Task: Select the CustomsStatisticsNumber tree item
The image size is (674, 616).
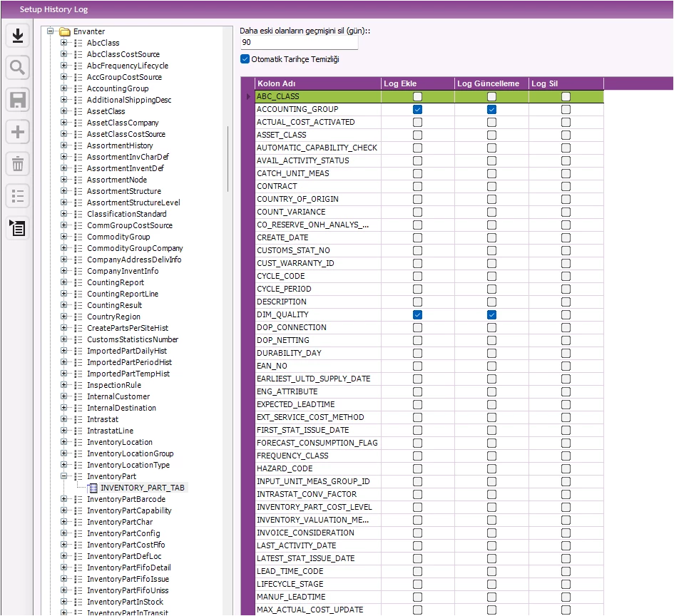Action: point(133,339)
